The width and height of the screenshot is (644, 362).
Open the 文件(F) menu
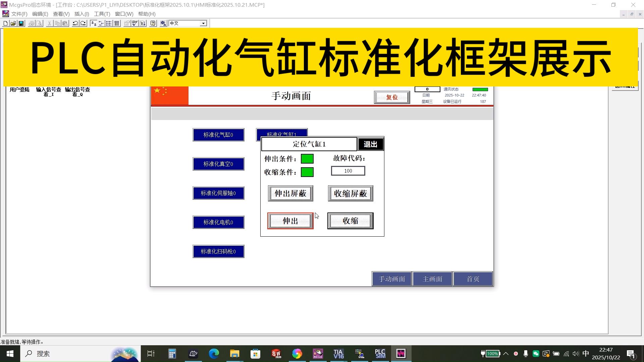(x=18, y=14)
